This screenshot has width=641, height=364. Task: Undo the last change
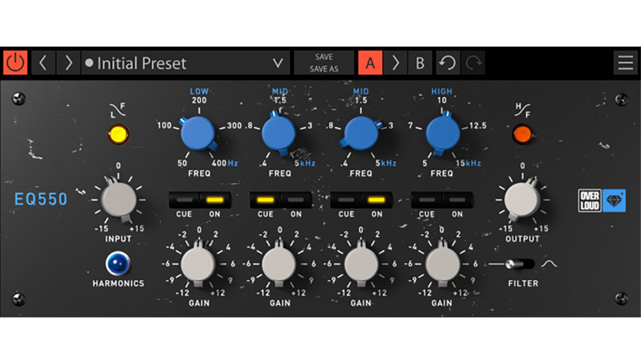tap(448, 63)
